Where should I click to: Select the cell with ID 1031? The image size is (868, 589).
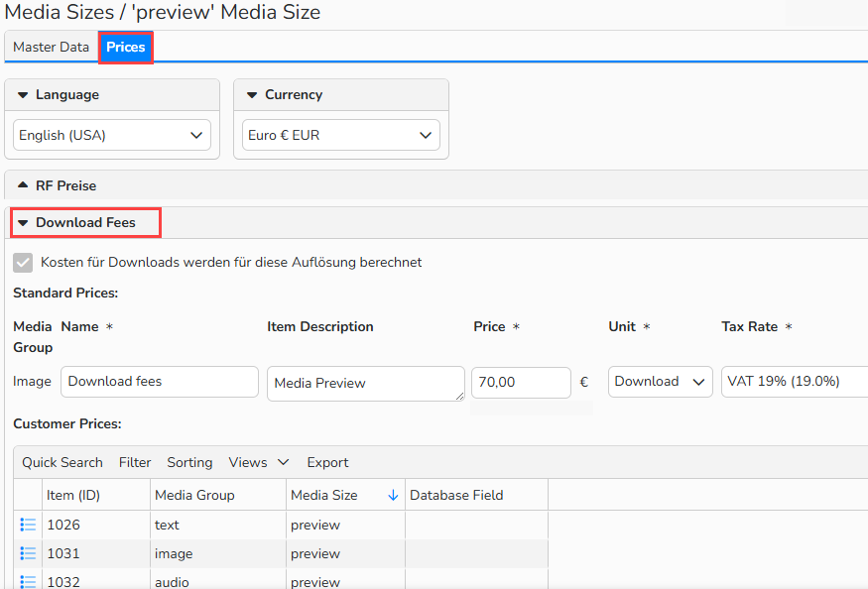pyautogui.click(x=96, y=553)
